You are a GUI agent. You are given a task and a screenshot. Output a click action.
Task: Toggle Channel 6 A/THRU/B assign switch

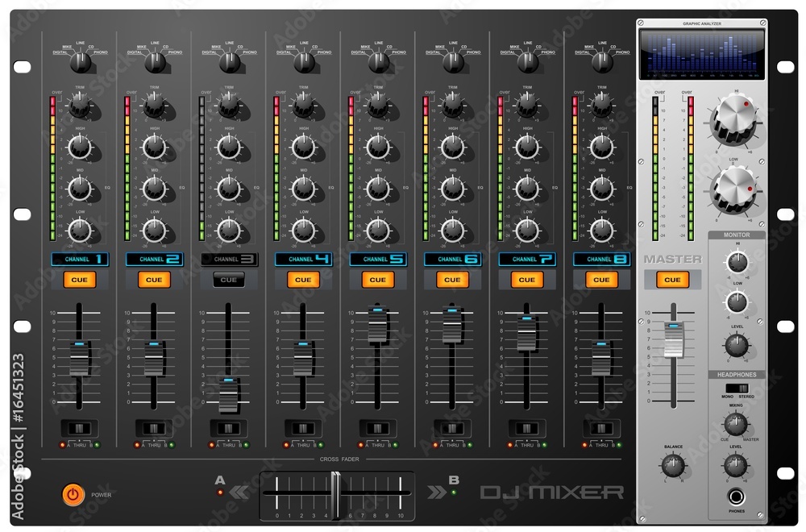pos(452,428)
